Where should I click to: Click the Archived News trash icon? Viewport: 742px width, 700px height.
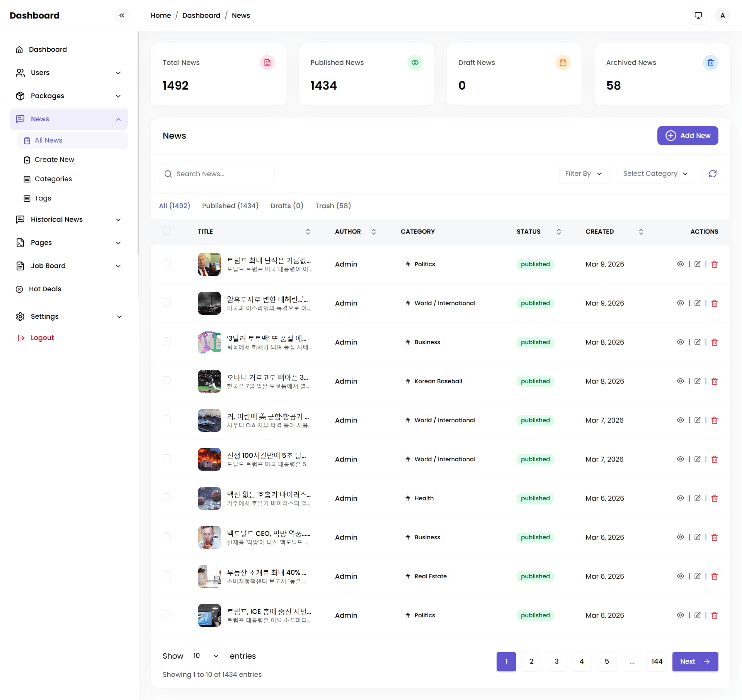pos(710,63)
